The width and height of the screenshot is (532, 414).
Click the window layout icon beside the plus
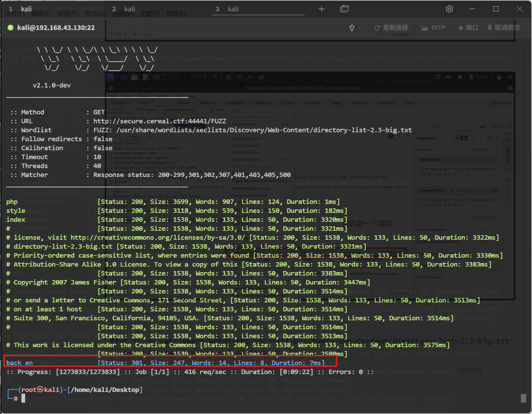(344, 9)
